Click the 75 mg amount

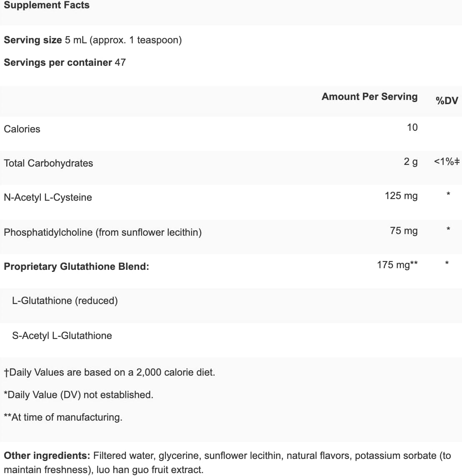click(403, 231)
